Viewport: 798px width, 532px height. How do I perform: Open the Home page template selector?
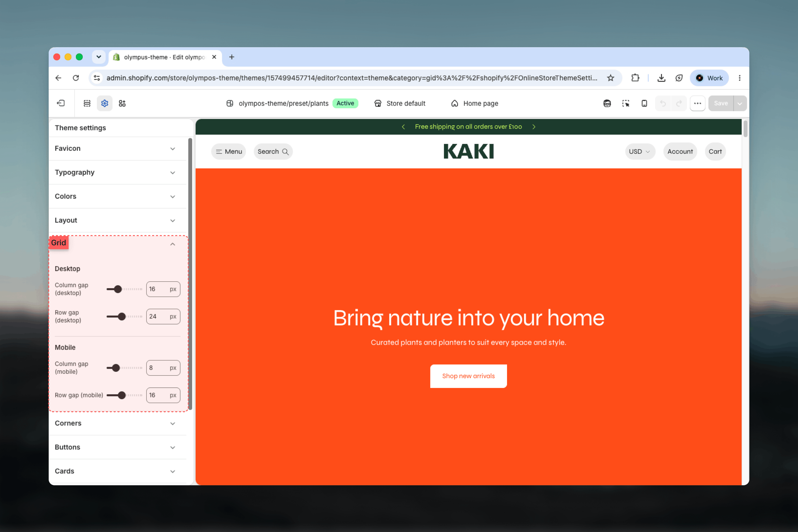474,103
